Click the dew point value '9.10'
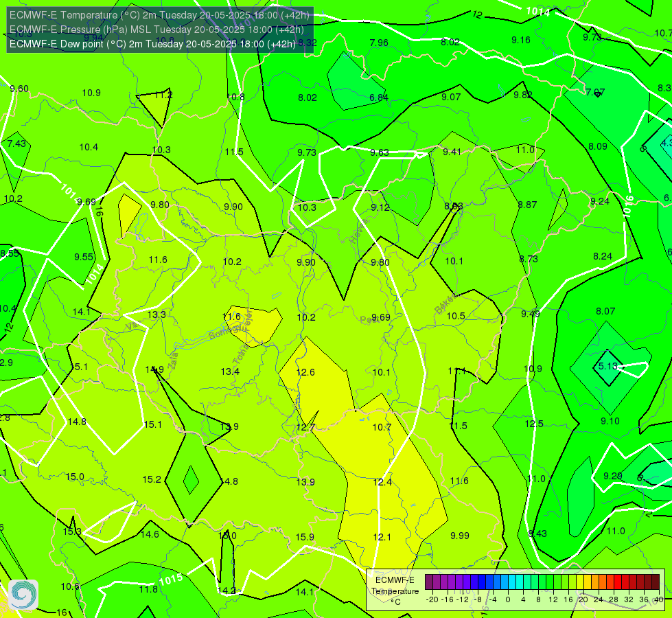The height and width of the screenshot is (618, 672). click(610, 421)
